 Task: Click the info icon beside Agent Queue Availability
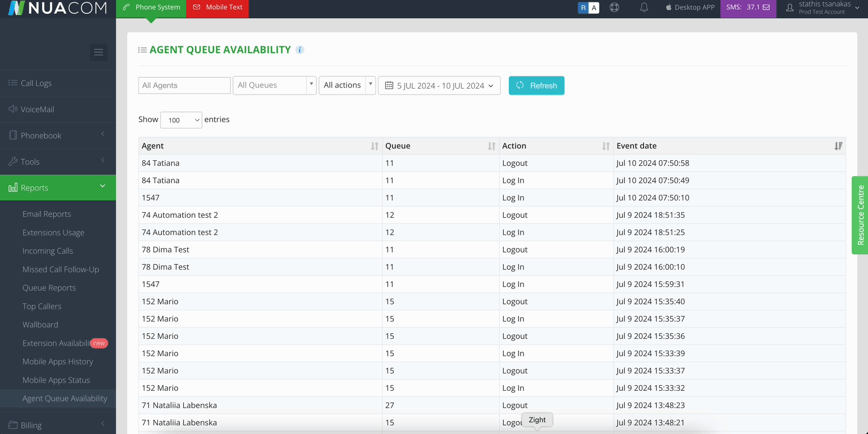300,50
